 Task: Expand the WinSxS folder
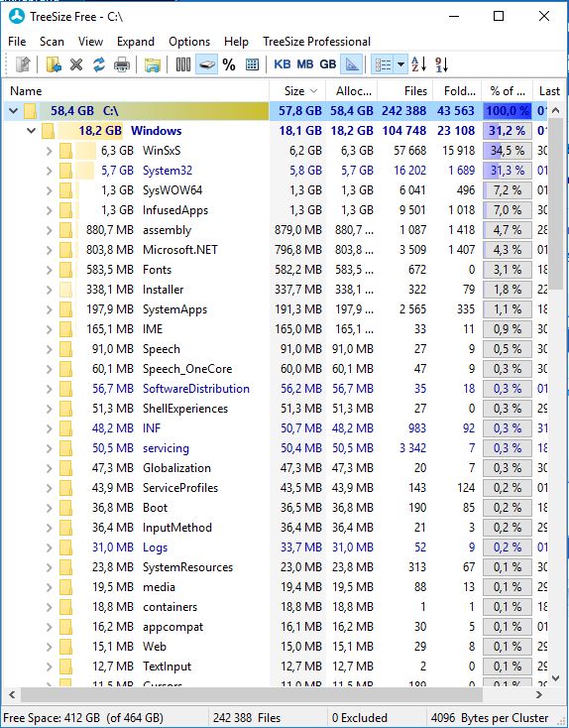coord(50,151)
